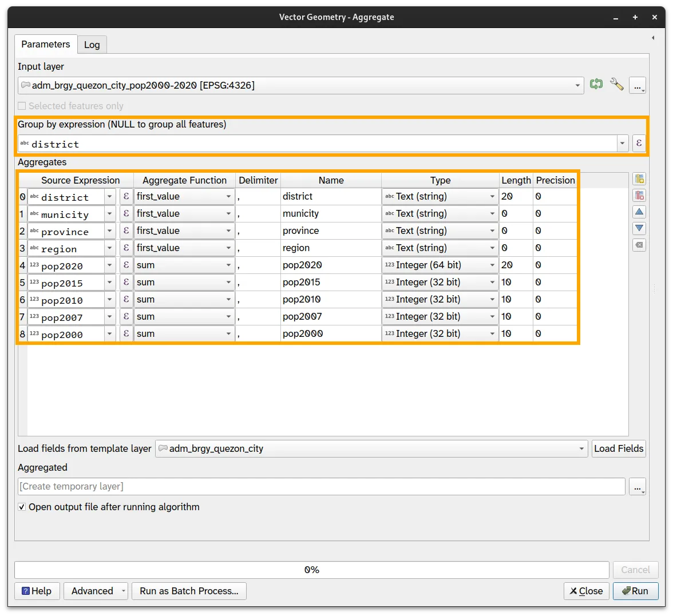Click Run as Batch Process

click(189, 591)
